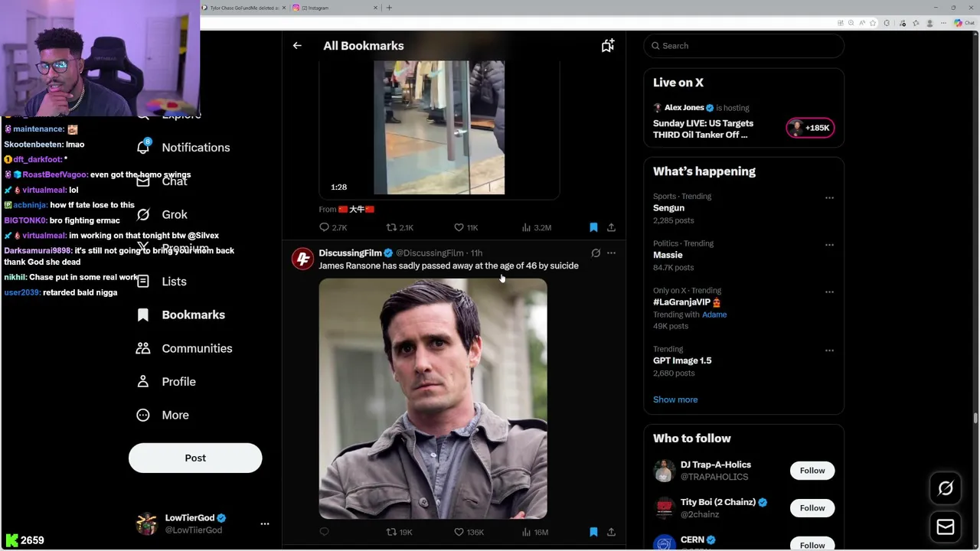The width and height of the screenshot is (980, 551).
Task: Open a new browser tab with plus
Action: click(389, 8)
